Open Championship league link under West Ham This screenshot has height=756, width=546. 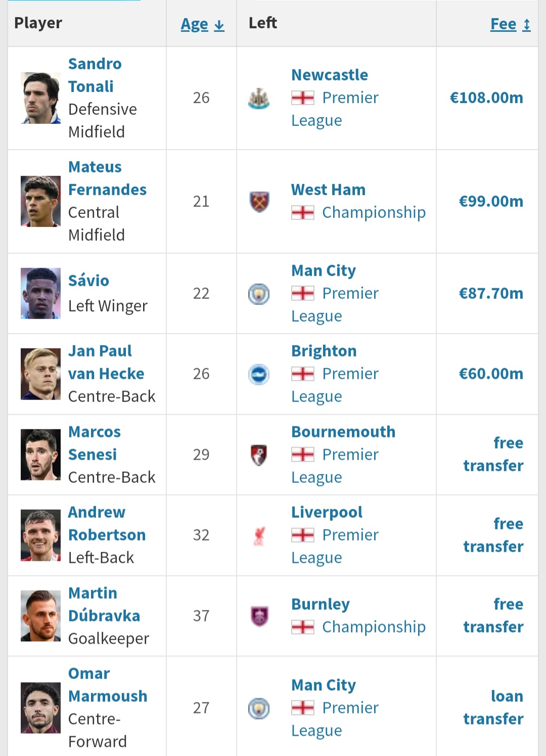point(374,212)
